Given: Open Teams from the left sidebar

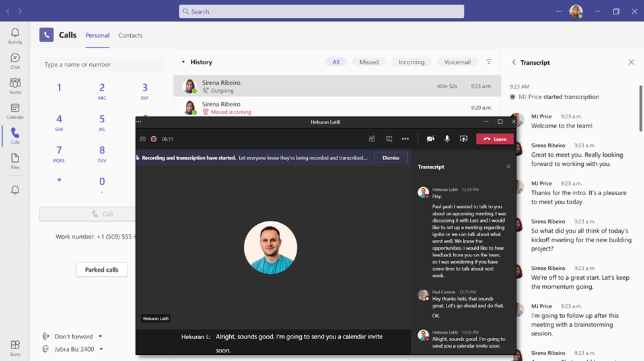Looking at the screenshot, I should point(15,86).
